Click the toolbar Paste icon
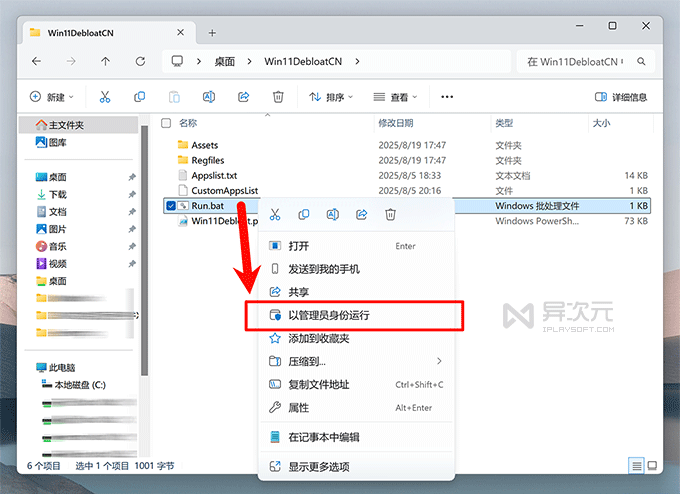Viewport: 680px width, 494px height. click(x=174, y=97)
